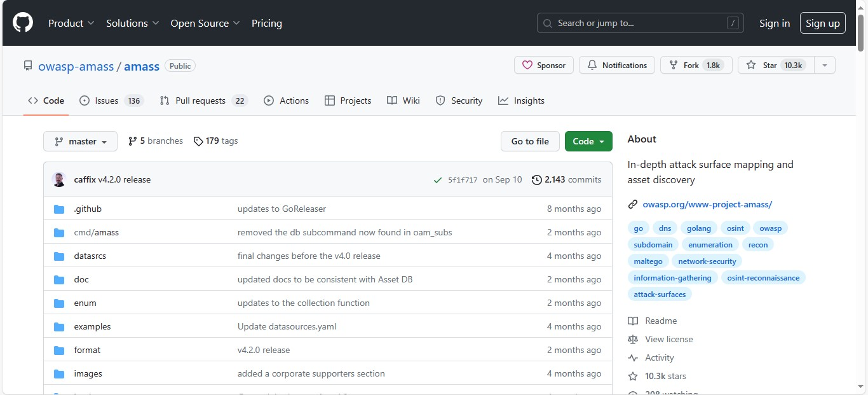Switch to the Projects tab
The width and height of the screenshot is (868, 395).
click(348, 100)
